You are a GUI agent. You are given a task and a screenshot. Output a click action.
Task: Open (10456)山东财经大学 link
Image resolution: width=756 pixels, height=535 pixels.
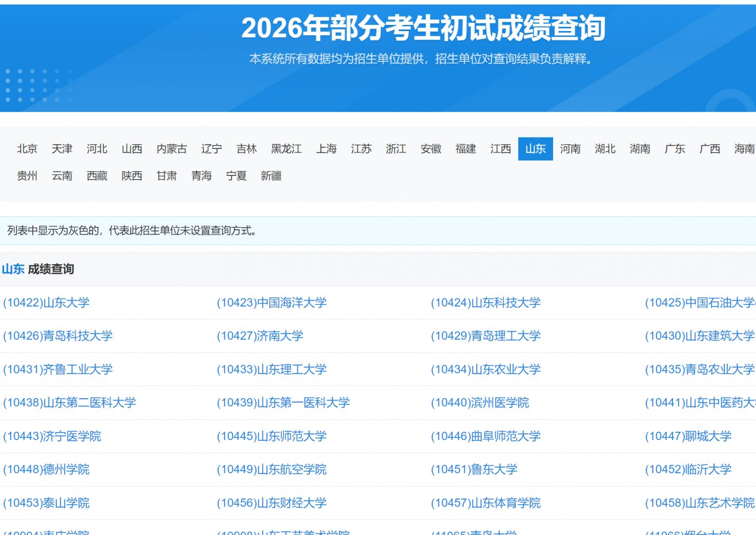click(x=271, y=503)
